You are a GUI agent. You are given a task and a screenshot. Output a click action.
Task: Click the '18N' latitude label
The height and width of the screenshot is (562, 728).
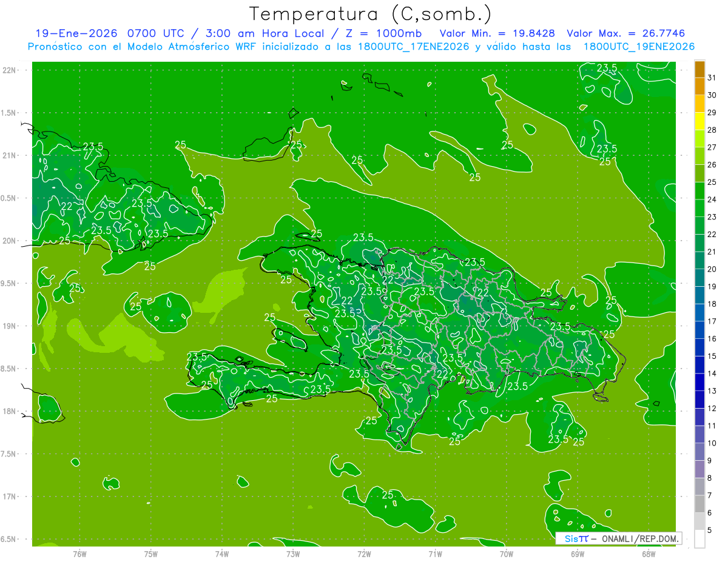pyautogui.click(x=10, y=411)
